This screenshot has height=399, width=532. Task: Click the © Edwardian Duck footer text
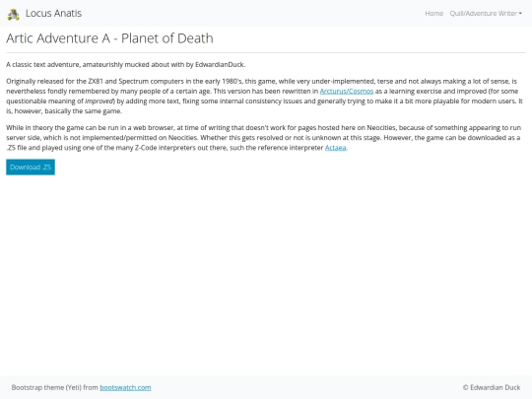click(492, 387)
